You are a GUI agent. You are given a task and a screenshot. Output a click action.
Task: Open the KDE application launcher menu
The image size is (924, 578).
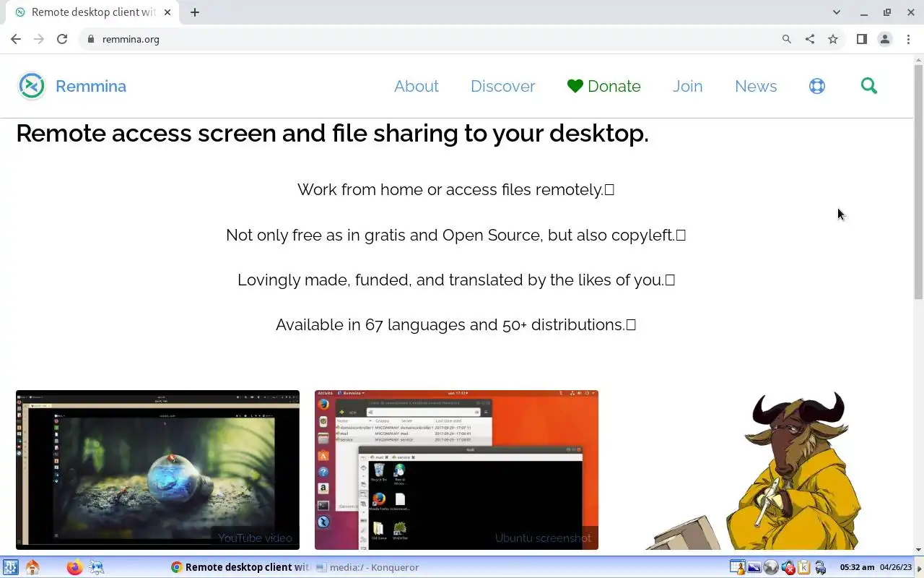10,567
